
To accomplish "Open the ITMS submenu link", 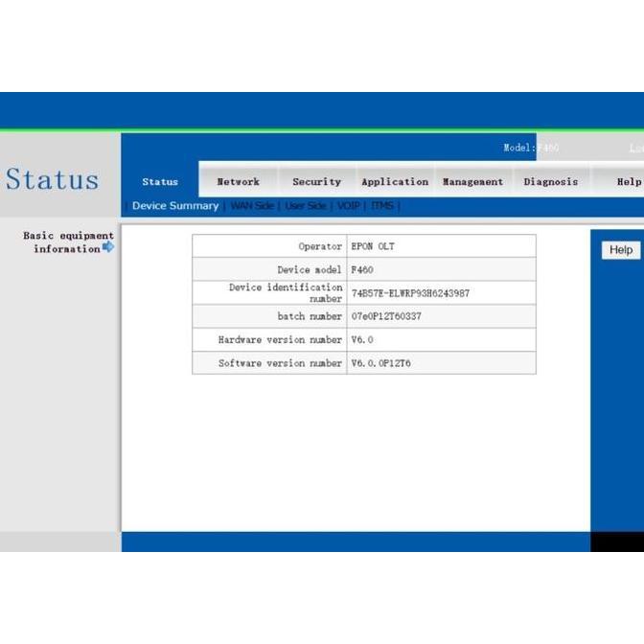I will (x=382, y=206).
